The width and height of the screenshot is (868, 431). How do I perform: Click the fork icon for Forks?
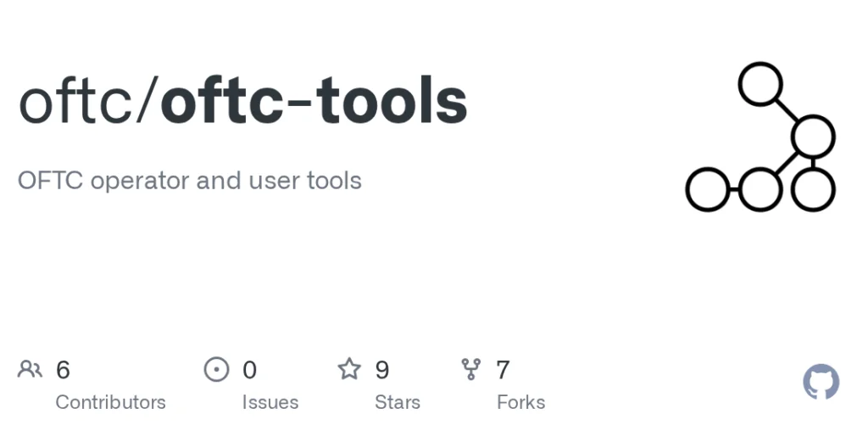click(x=470, y=369)
